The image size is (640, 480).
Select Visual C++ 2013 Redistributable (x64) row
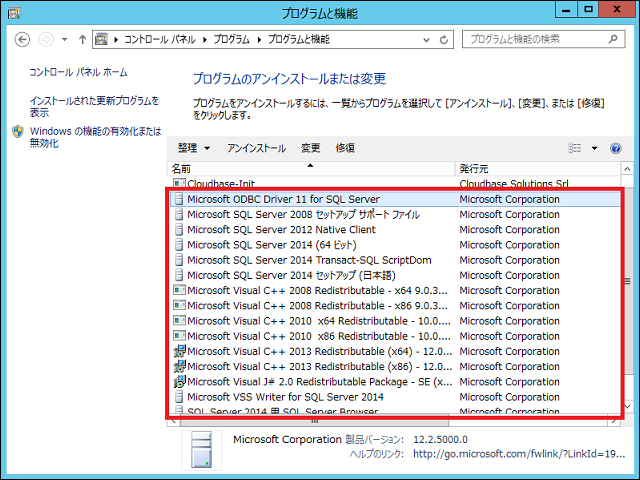pyautogui.click(x=394, y=351)
